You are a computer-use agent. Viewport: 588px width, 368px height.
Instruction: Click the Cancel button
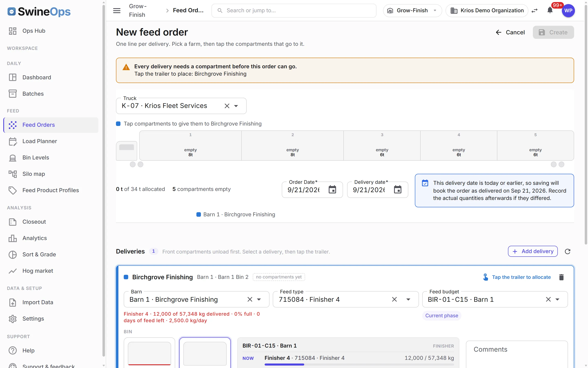click(510, 32)
